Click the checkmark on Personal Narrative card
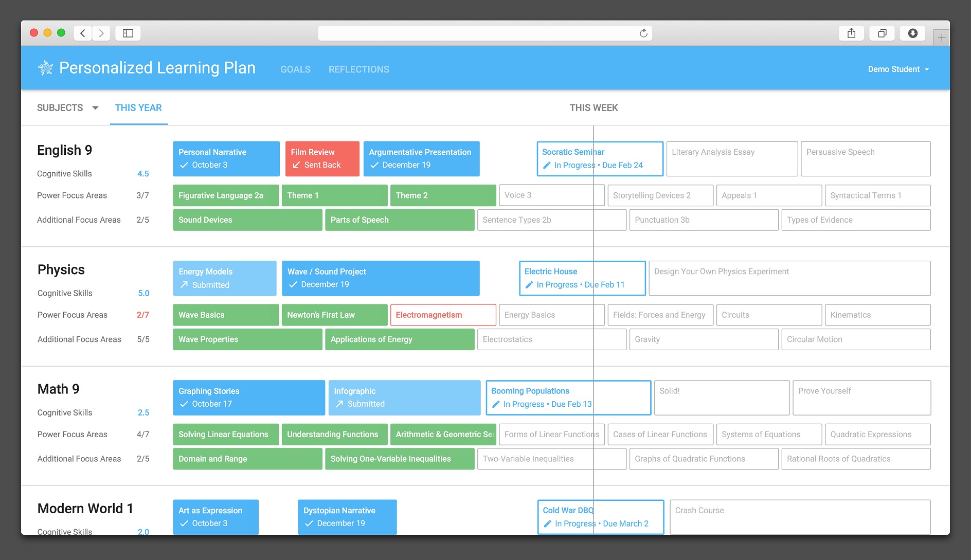The width and height of the screenshot is (971, 560). point(184,165)
